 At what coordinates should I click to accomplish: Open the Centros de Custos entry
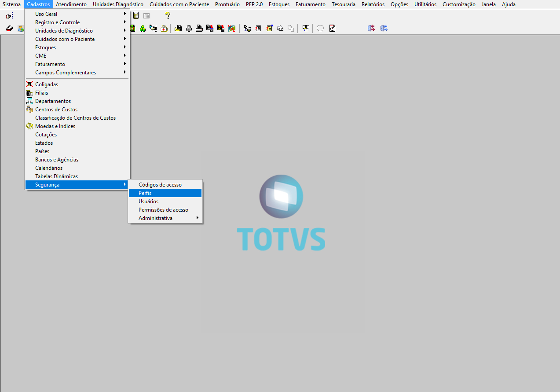click(77, 110)
